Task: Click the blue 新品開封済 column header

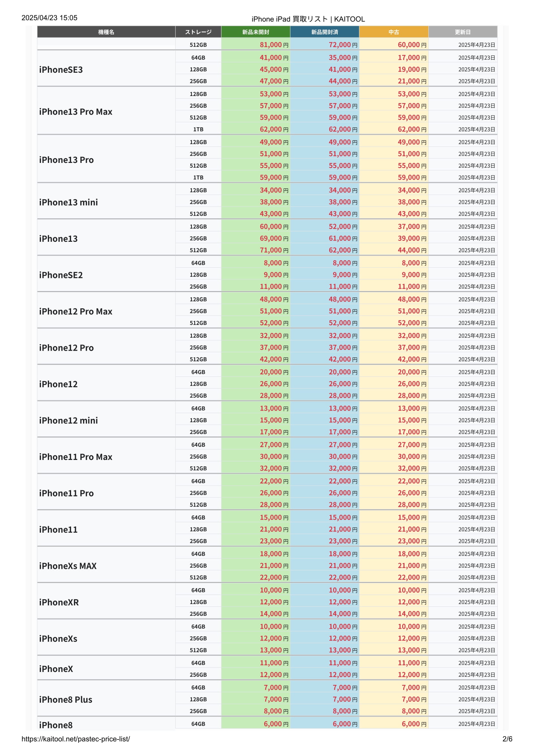Action: [324, 32]
